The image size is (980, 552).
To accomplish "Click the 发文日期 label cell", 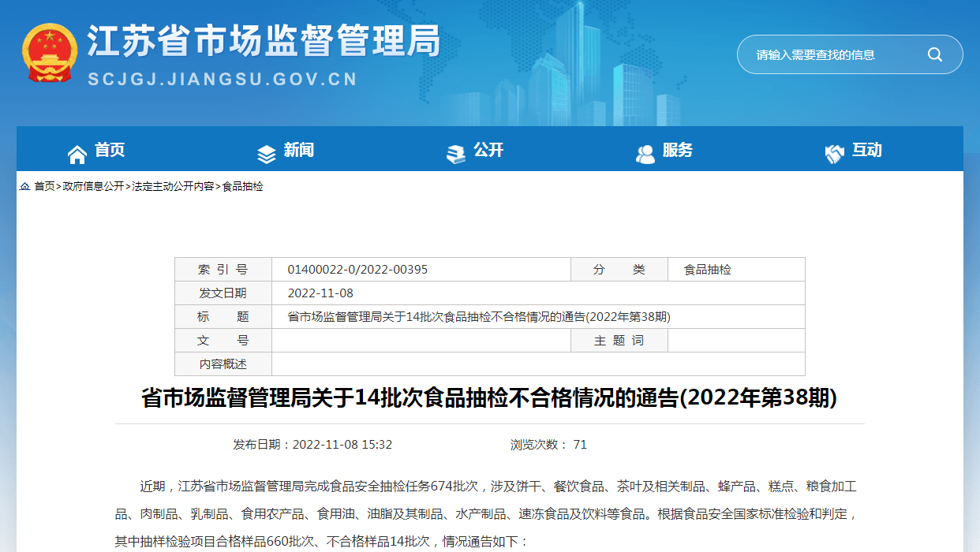I will [223, 293].
